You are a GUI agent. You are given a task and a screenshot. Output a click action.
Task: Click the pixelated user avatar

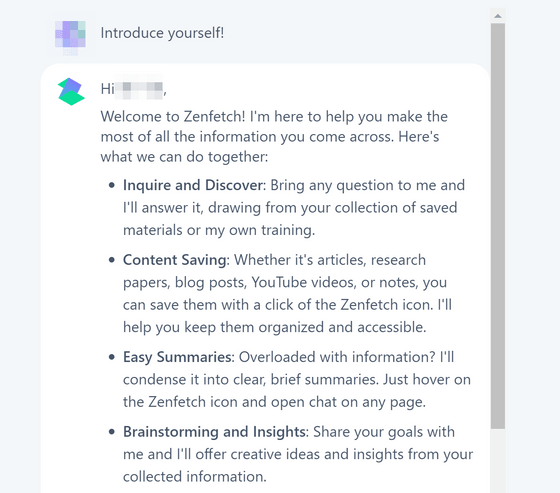tap(70, 35)
